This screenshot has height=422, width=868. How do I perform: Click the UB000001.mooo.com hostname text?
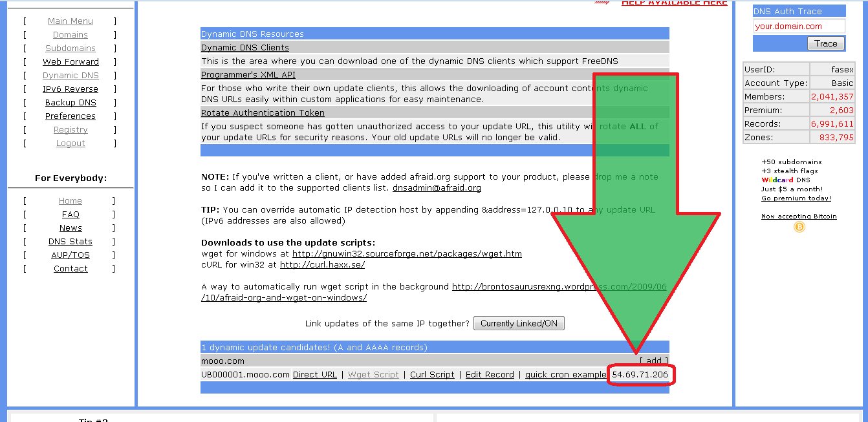pyautogui.click(x=246, y=375)
